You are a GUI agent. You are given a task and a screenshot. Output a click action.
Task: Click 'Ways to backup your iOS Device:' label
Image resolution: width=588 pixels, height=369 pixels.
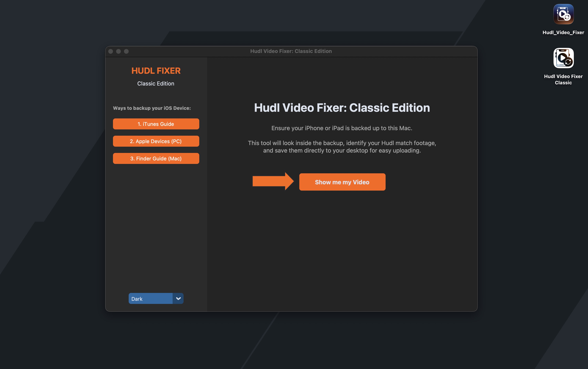pyautogui.click(x=152, y=108)
